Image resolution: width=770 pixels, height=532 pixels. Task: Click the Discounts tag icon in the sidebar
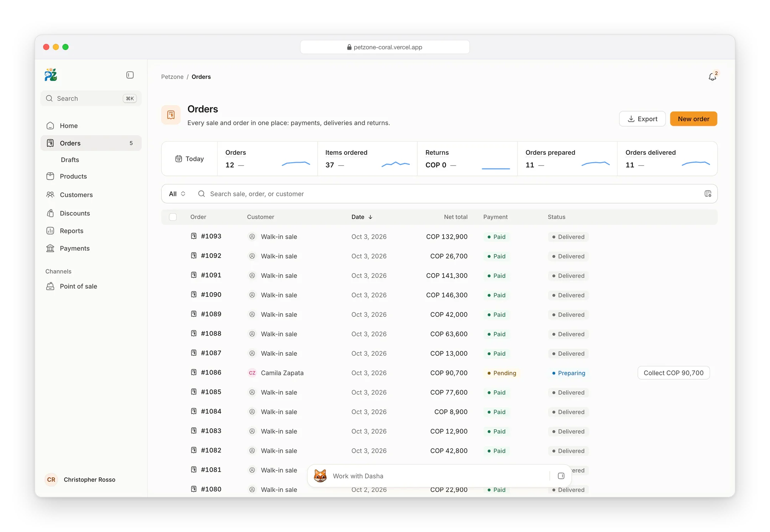50,213
